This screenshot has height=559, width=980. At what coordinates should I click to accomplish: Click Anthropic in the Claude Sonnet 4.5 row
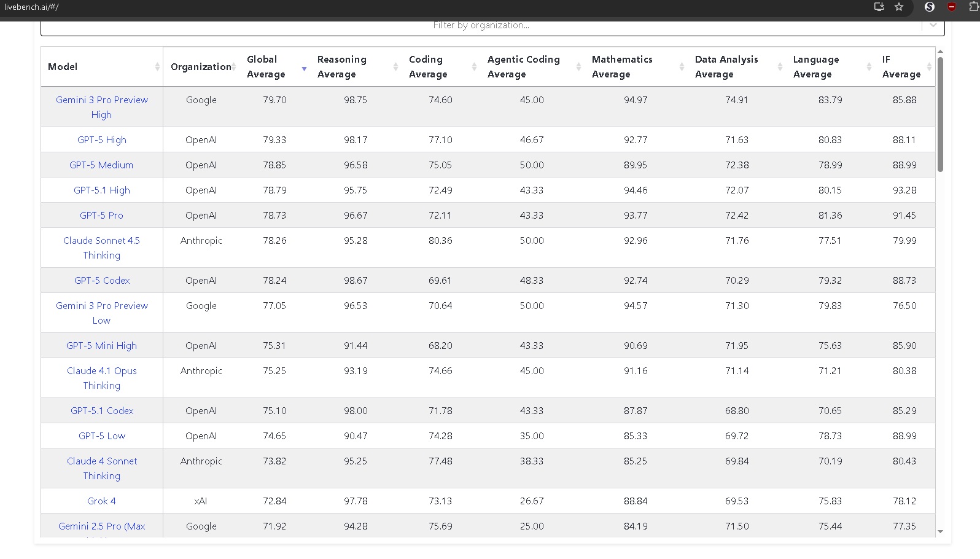201,241
